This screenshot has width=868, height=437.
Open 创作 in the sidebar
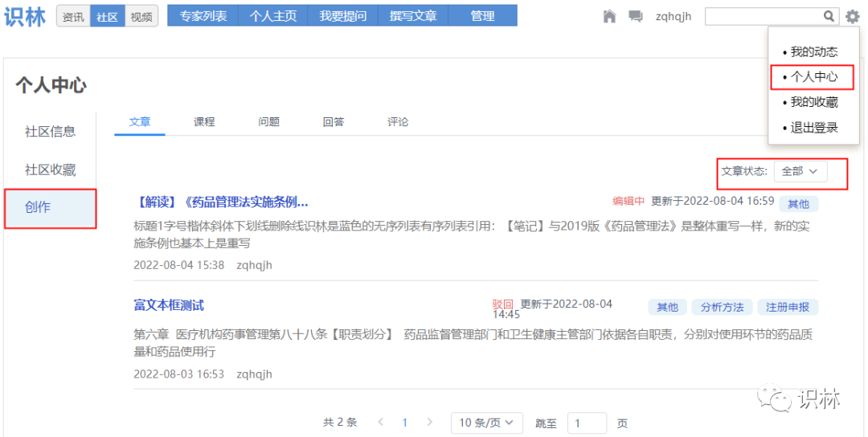click(x=50, y=208)
